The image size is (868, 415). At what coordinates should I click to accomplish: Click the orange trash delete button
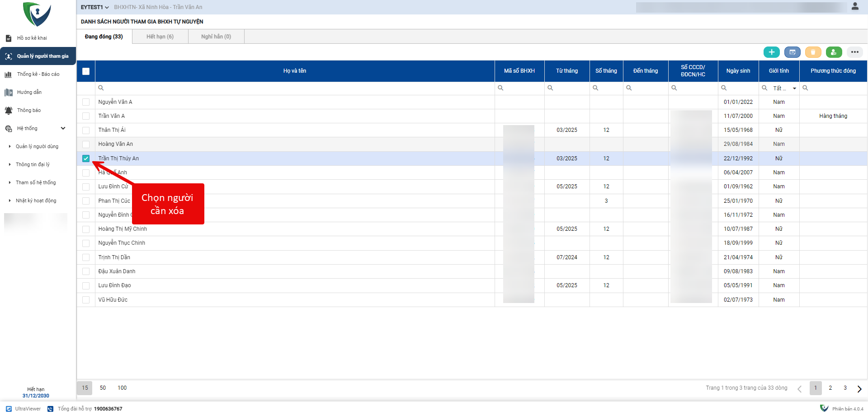pyautogui.click(x=813, y=52)
